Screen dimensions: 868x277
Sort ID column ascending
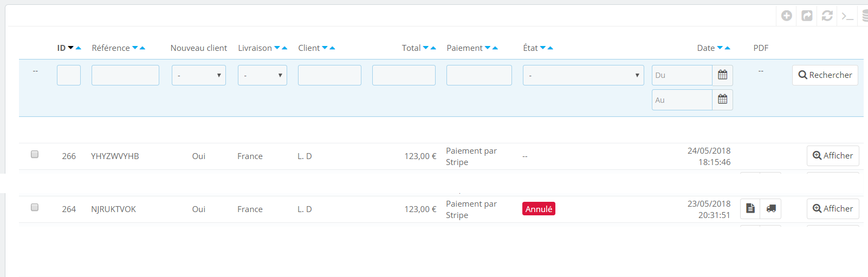pos(79,48)
